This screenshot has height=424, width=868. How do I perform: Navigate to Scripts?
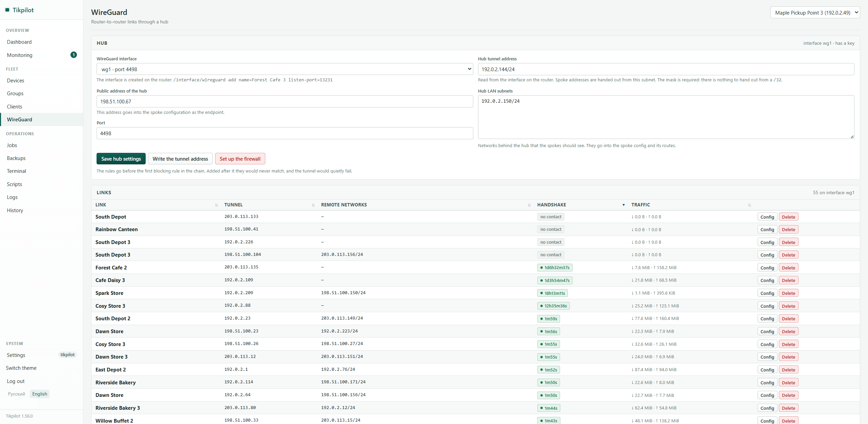click(41, 184)
